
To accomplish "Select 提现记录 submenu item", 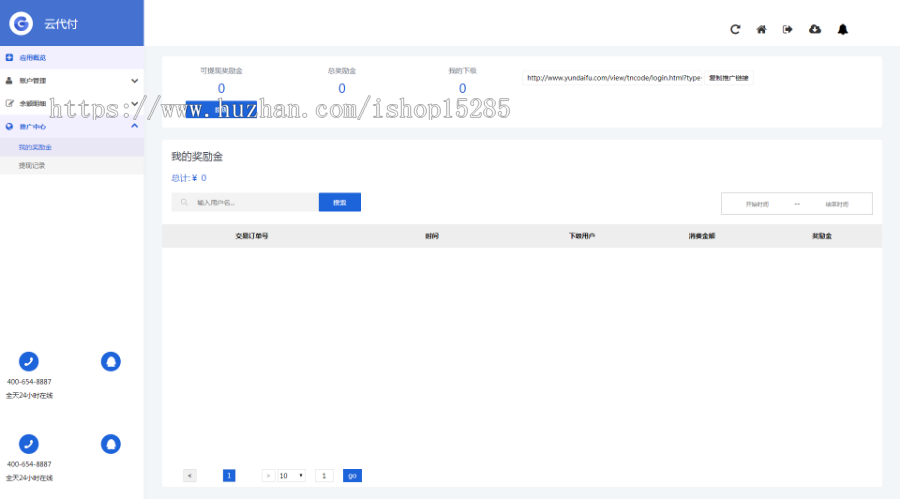I will (72, 165).
